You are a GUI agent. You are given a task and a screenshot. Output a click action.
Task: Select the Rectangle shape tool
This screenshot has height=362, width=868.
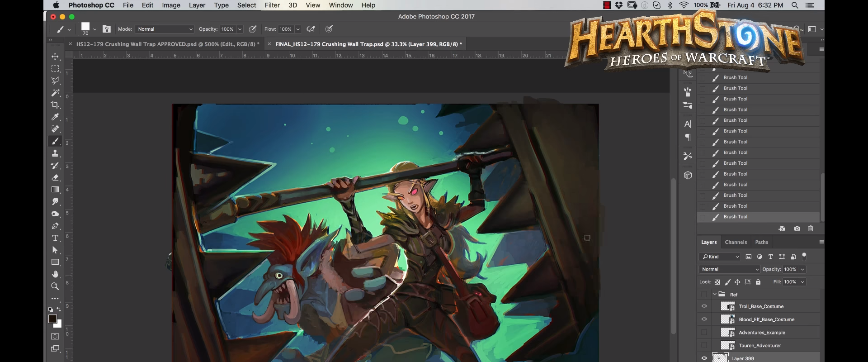coord(55,262)
